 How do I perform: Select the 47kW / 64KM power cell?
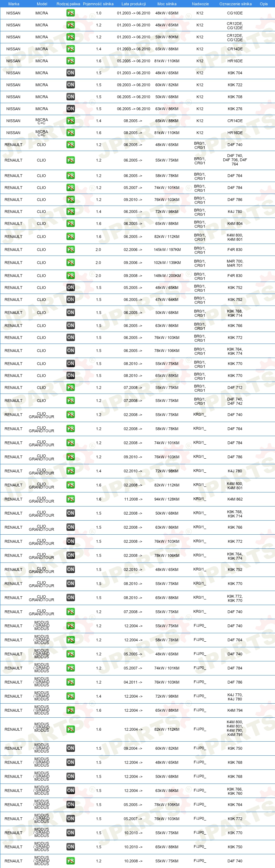(x=167, y=300)
